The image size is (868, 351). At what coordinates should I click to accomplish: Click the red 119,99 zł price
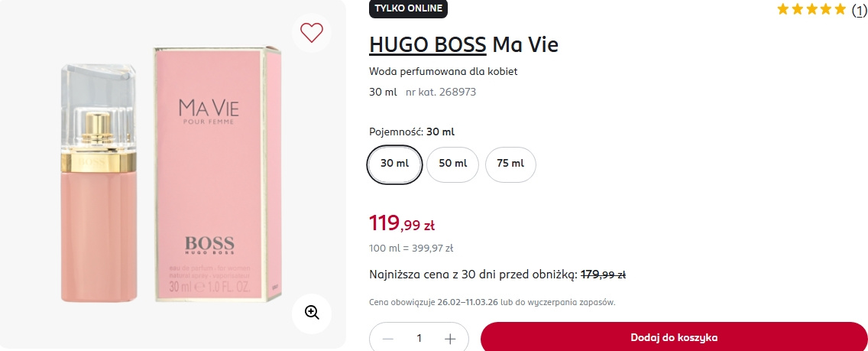point(402,224)
